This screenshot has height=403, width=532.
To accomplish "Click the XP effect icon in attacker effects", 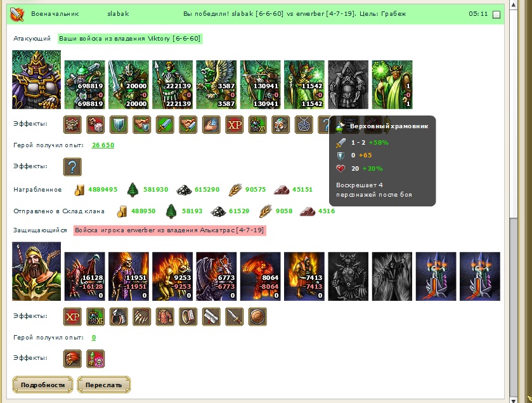I will (235, 124).
